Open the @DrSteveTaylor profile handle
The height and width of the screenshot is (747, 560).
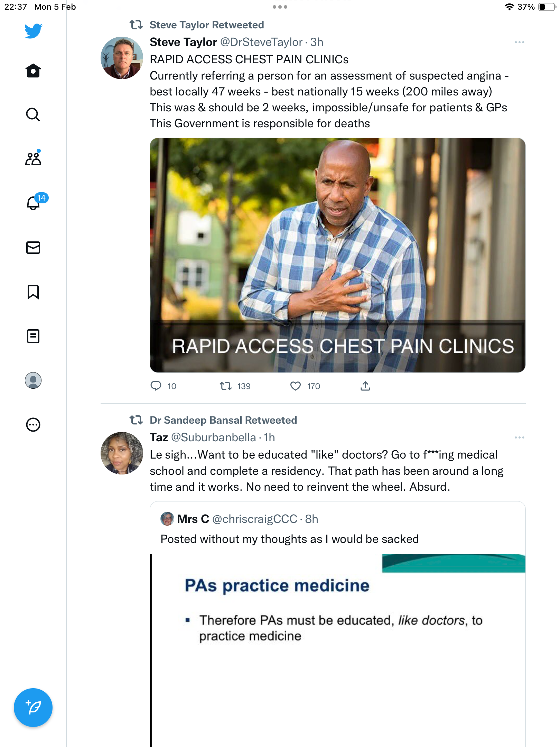[x=261, y=42]
